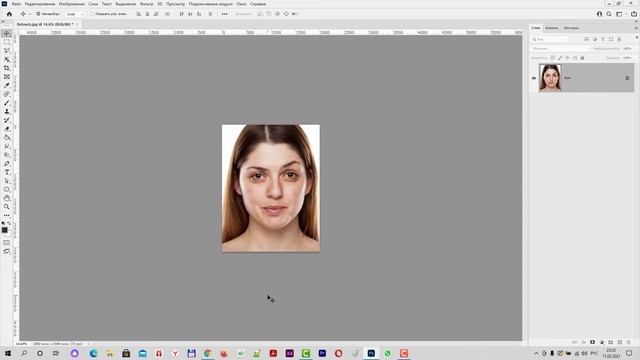Open Move tool preset picker arrow
Viewport: 640px width, 360px height.
(x=30, y=14)
